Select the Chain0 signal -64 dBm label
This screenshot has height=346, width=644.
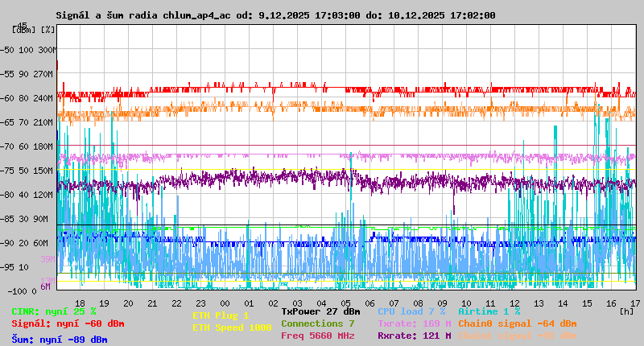click(x=517, y=323)
